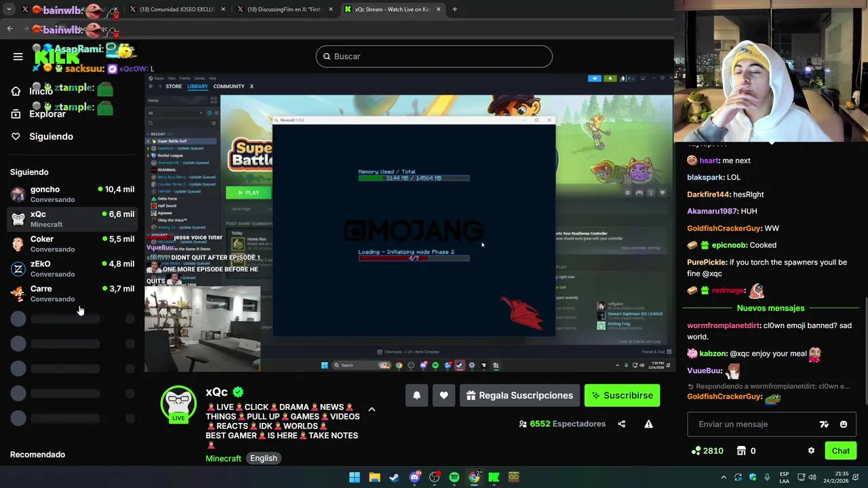This screenshot has width=868, height=488.
Task: Jump to Nuevos mensajes in chat
Action: coord(770,308)
